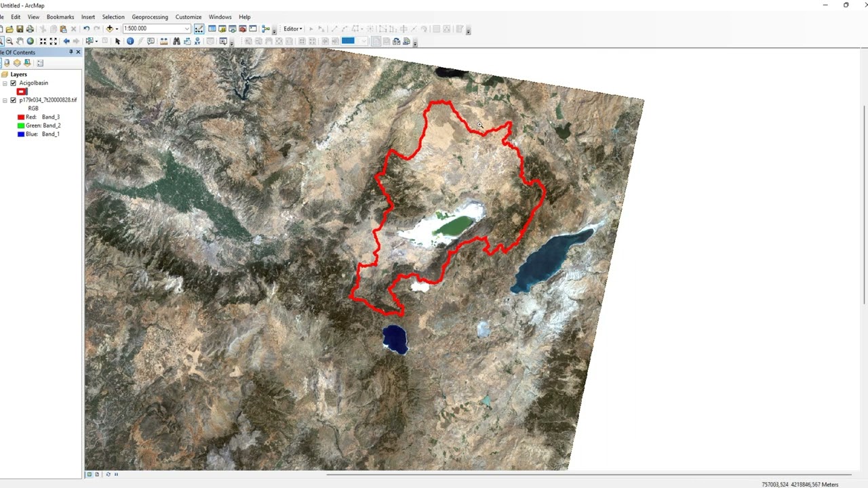Select the Pan hand tool
Viewport: 868px width, 488px height.
tap(20, 41)
